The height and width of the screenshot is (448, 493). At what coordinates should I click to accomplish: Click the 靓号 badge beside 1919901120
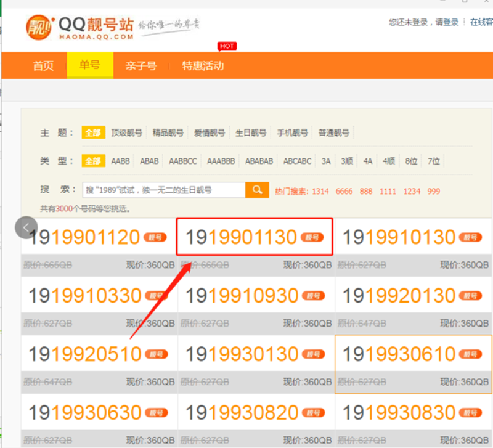pyautogui.click(x=155, y=237)
